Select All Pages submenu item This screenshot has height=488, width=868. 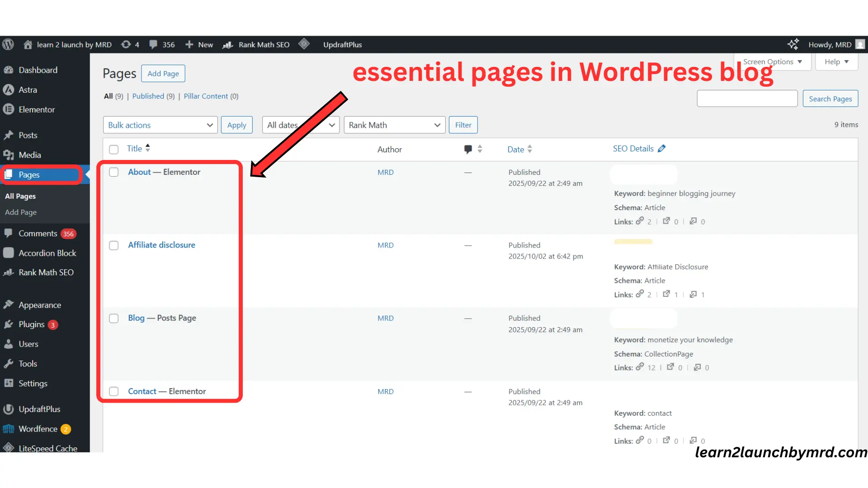click(20, 196)
